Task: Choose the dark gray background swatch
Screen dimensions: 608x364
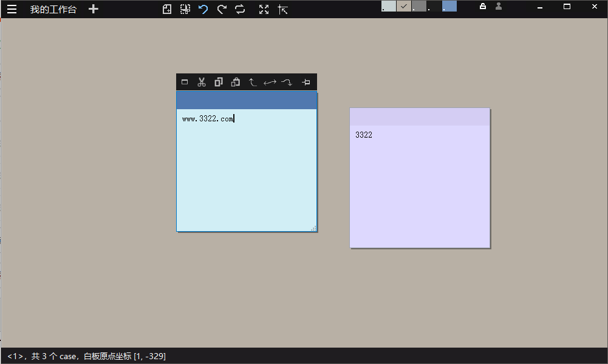Action: (419, 6)
